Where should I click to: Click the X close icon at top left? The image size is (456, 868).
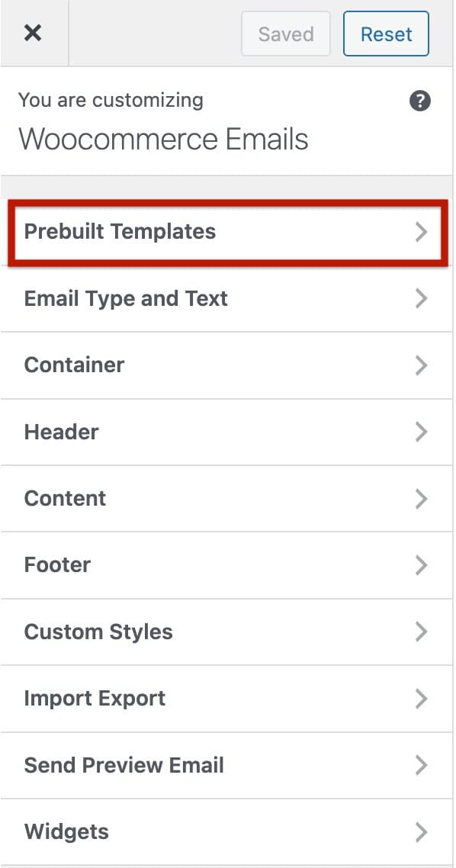34,33
